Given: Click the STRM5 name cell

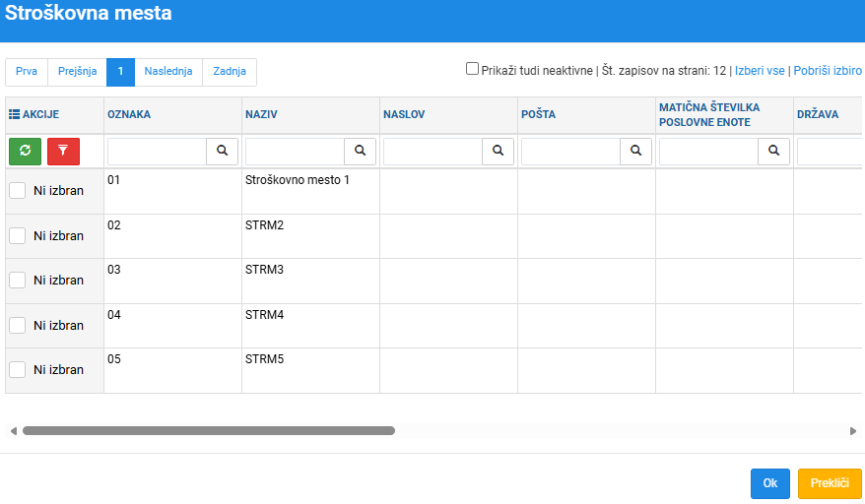Looking at the screenshot, I should [x=310, y=370].
